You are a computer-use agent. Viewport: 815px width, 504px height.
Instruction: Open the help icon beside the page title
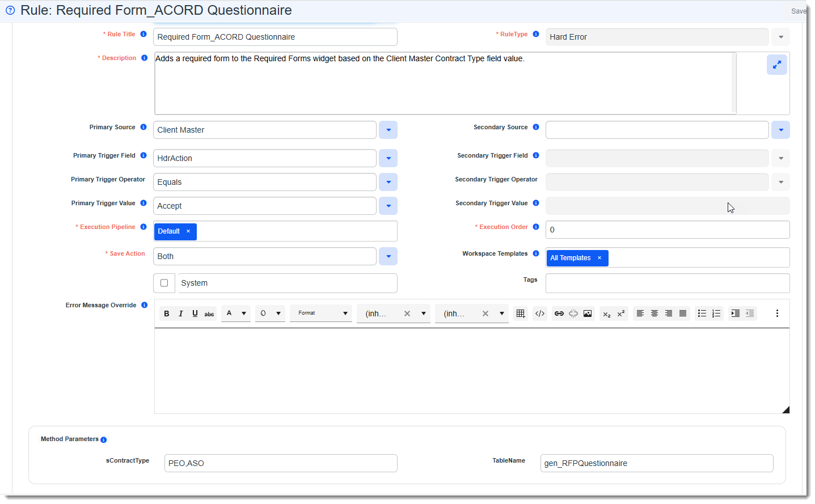pos(10,10)
